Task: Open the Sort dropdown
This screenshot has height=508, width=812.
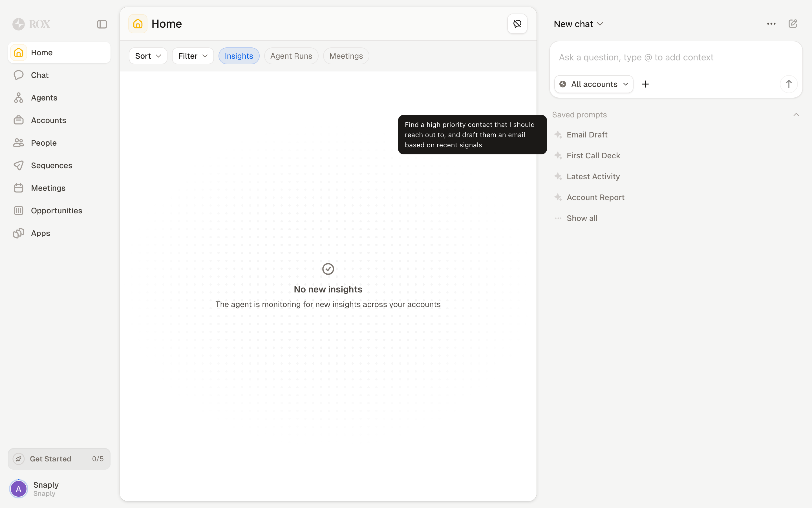Action: click(148, 56)
